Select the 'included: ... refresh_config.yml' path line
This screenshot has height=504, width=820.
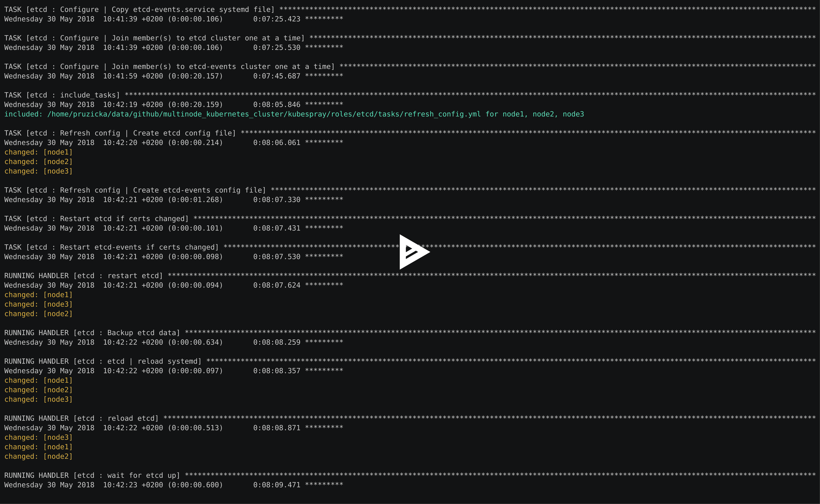click(294, 114)
